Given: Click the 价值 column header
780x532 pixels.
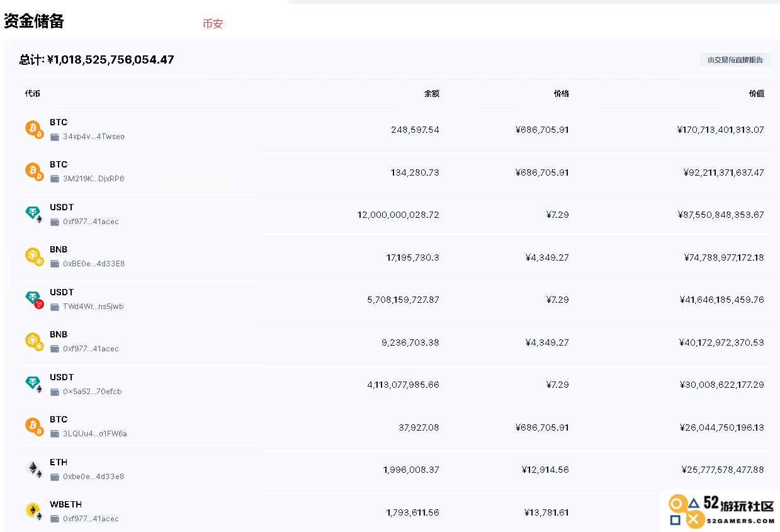Looking at the screenshot, I should [756, 94].
